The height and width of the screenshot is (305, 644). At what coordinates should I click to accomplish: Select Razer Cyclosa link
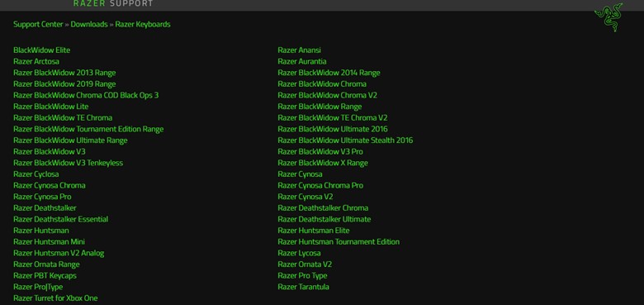(x=36, y=174)
